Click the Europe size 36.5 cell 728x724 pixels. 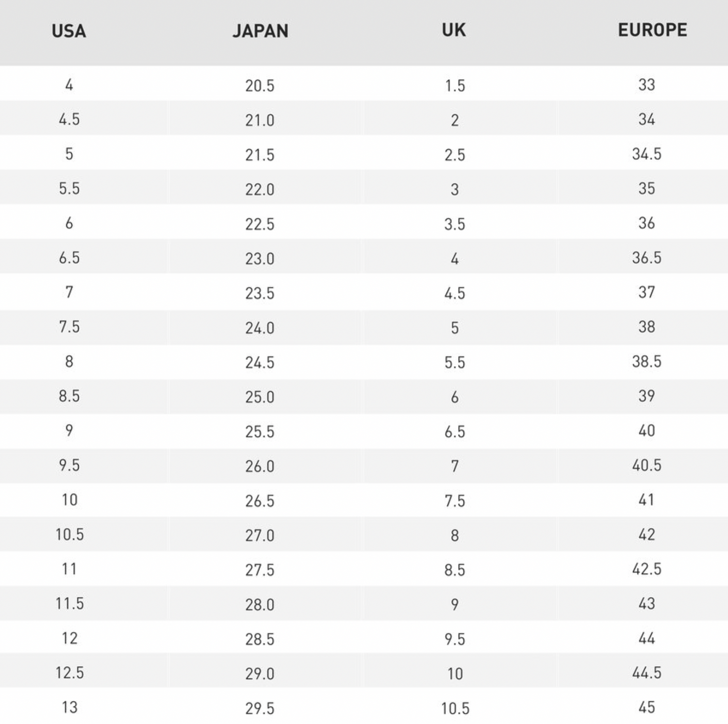(646, 258)
